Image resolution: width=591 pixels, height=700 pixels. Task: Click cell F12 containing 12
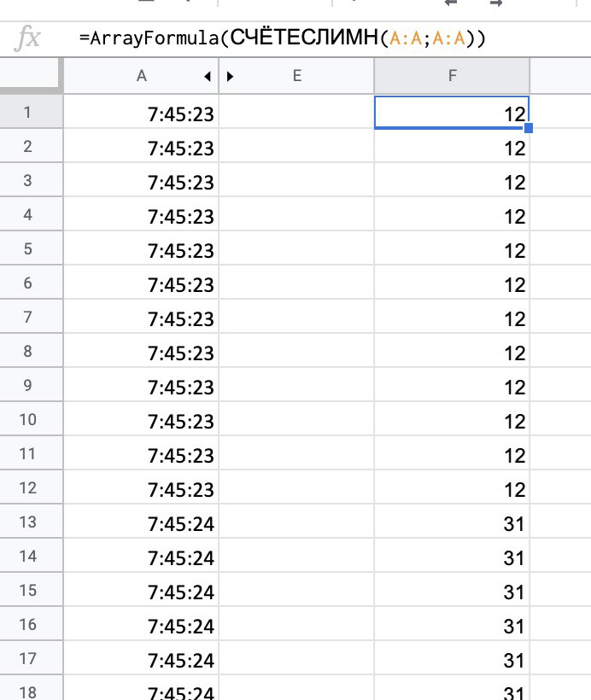coord(452,487)
